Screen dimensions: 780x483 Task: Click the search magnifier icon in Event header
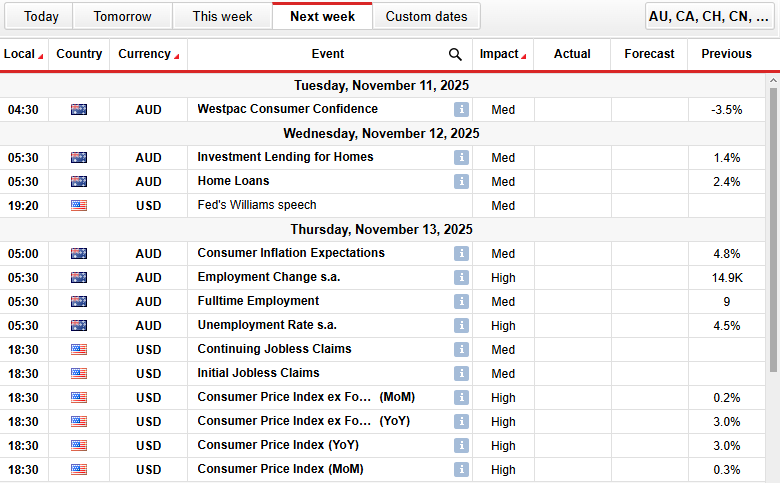point(455,55)
